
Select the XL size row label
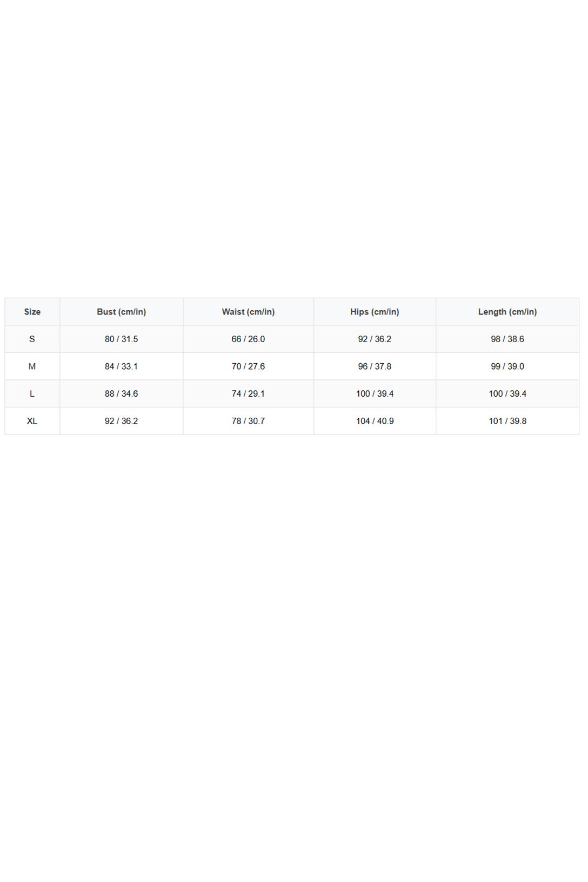pyautogui.click(x=32, y=421)
